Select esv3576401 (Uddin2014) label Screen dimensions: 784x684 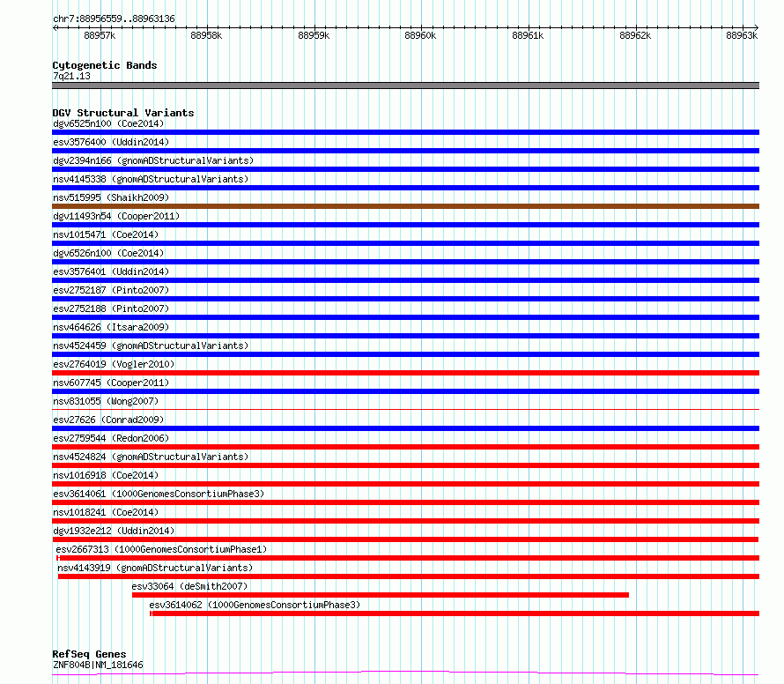pyautogui.click(x=111, y=271)
